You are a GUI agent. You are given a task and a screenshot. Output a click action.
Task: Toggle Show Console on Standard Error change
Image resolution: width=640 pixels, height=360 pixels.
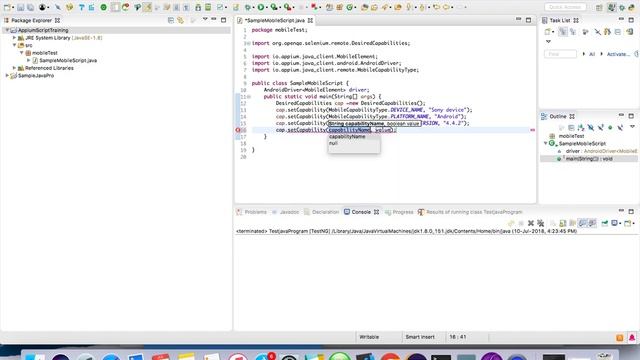[592, 223]
